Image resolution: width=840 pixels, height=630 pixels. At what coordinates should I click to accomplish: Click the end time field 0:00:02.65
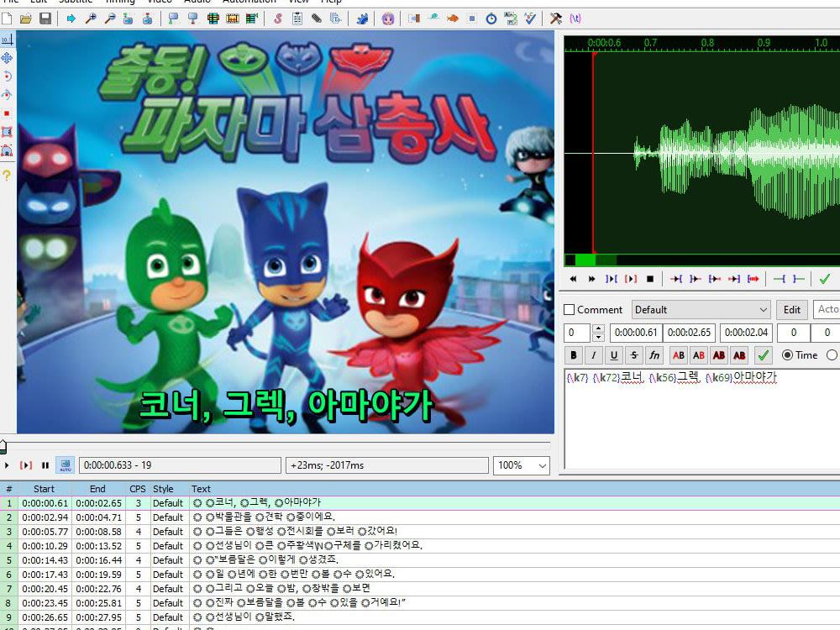[x=690, y=333]
